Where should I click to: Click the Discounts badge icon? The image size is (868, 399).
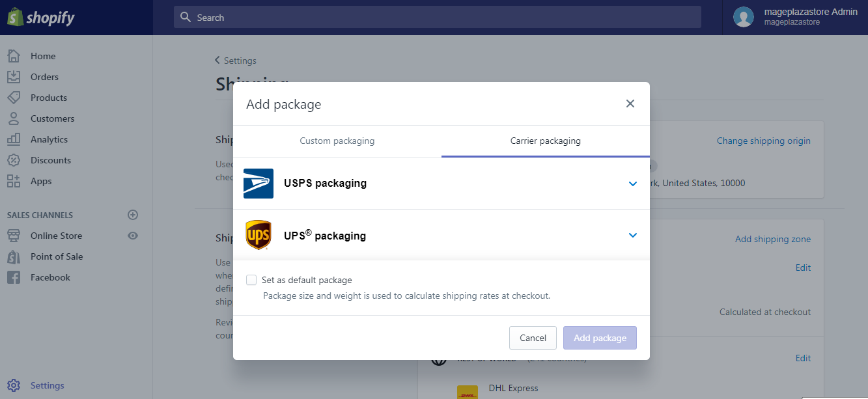14,160
